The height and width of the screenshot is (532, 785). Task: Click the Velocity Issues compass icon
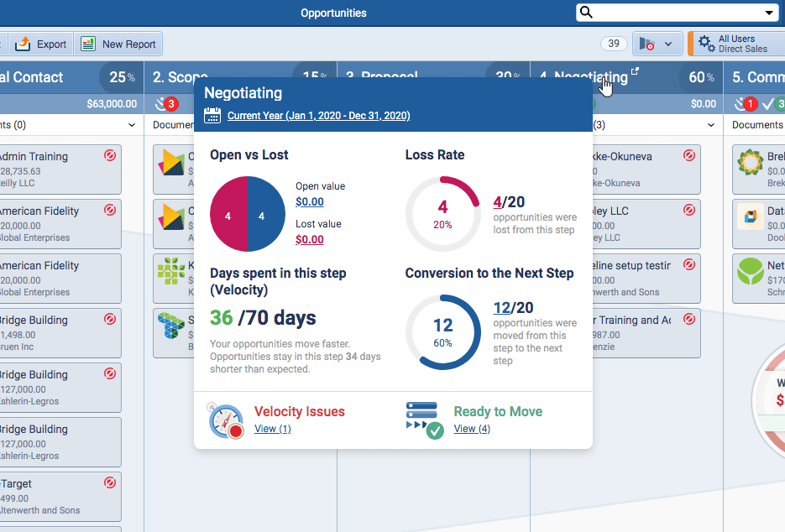click(227, 421)
